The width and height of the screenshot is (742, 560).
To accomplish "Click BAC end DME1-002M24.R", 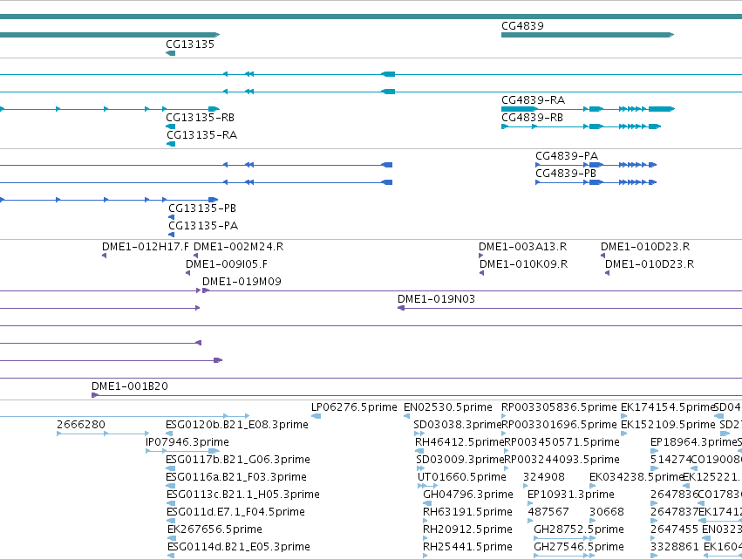I will 239,247.
